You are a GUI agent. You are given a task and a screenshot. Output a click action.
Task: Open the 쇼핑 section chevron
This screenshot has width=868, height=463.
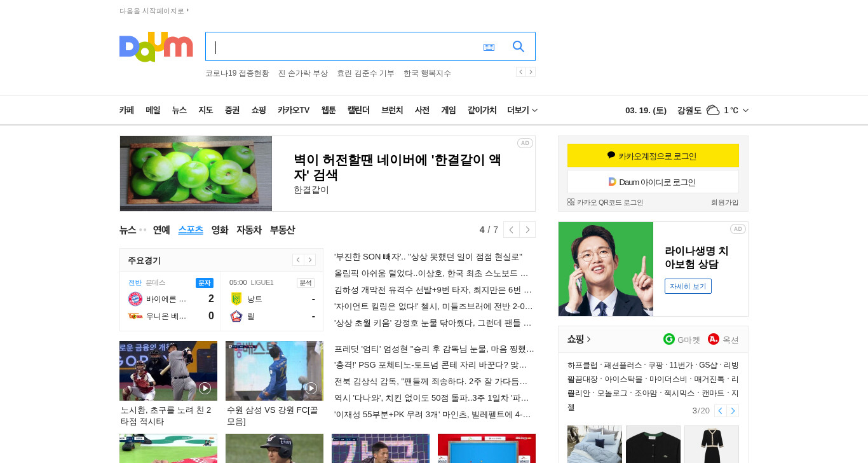(588, 339)
